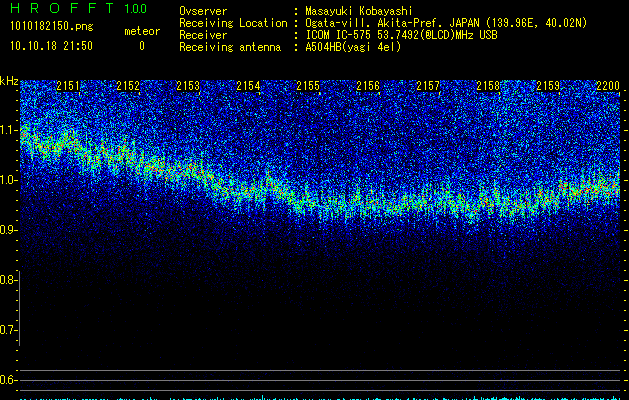The image size is (629, 400).
Task: Click the 1.0 kHz axis label
Action: coord(9,180)
